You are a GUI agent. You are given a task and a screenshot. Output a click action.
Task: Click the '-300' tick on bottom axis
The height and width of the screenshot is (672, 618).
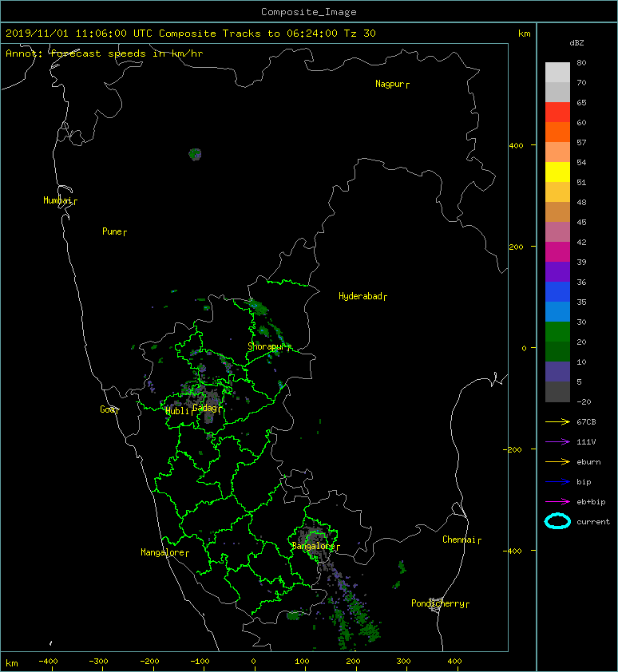[98, 662]
